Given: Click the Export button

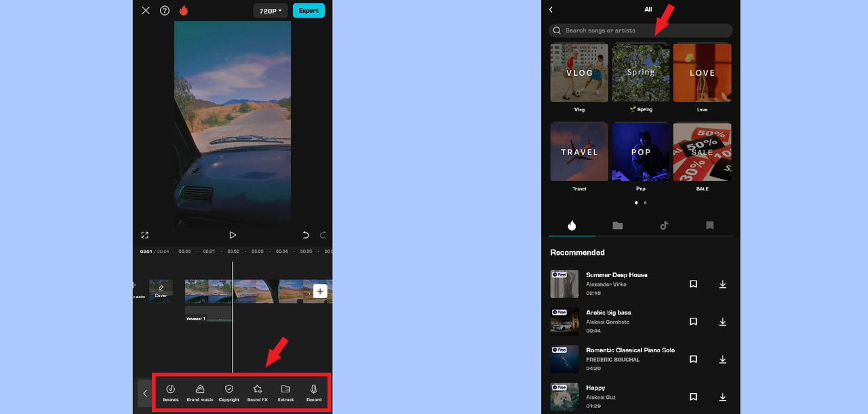Looking at the screenshot, I should coord(309,11).
